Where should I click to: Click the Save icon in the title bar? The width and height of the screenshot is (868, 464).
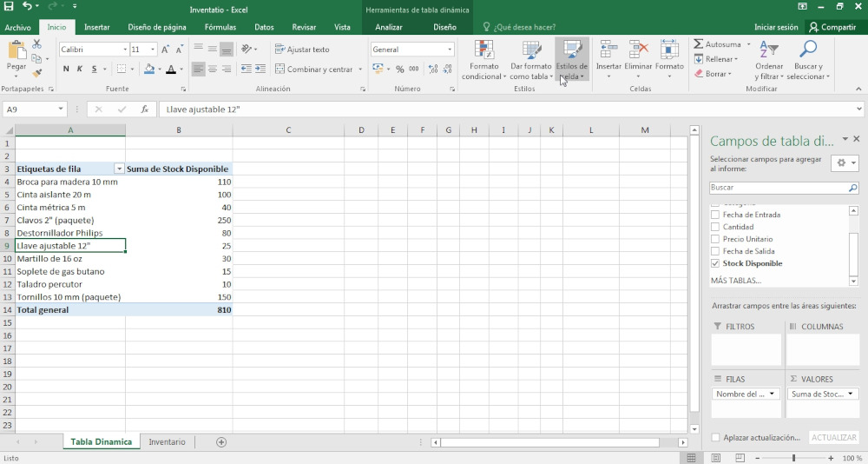(9, 7)
